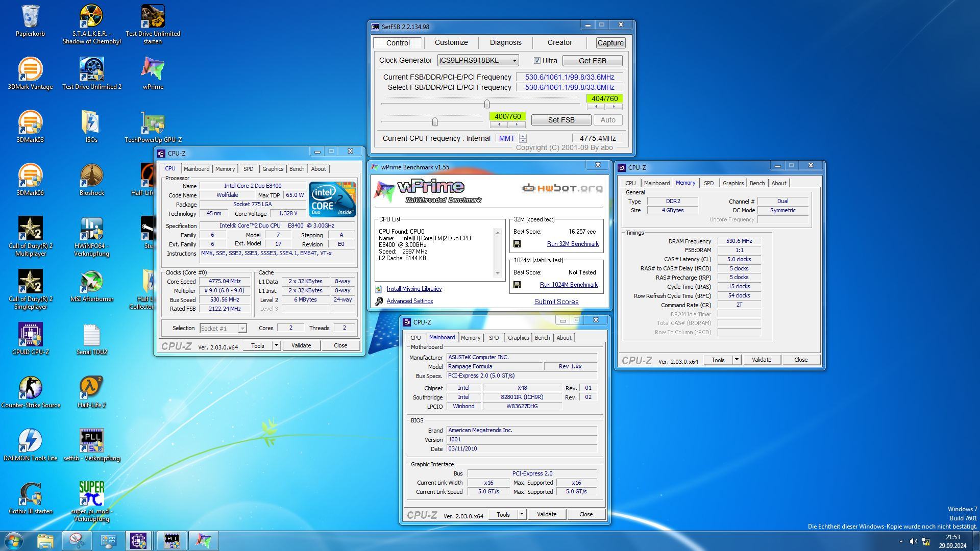Click the save icon next to 32M Best Score
The width and height of the screenshot is (980, 551).
[517, 244]
